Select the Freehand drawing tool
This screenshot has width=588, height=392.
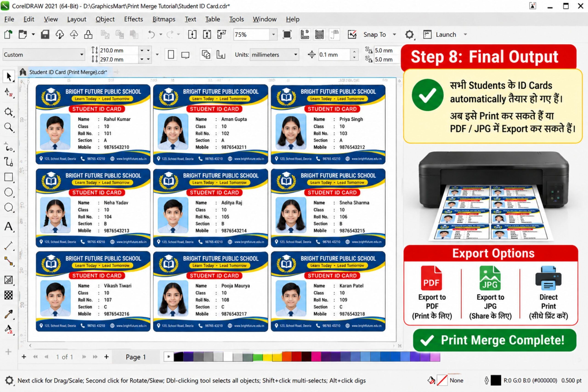[9, 147]
